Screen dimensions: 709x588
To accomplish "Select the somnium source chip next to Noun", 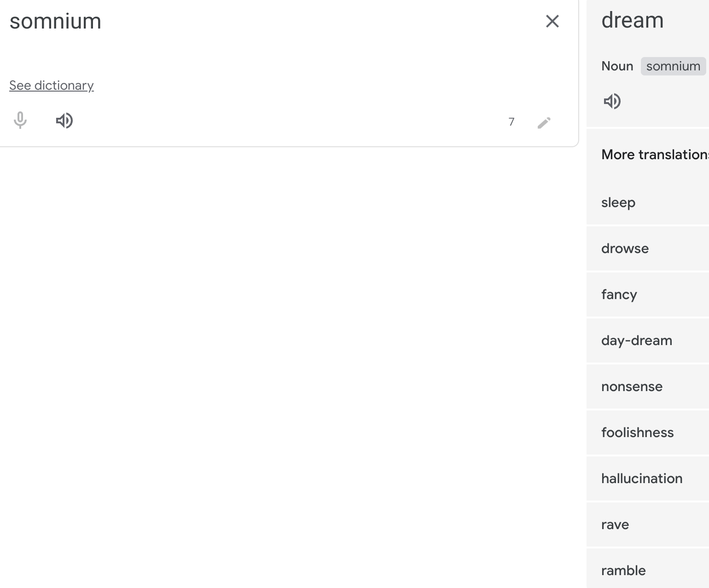I will [673, 66].
